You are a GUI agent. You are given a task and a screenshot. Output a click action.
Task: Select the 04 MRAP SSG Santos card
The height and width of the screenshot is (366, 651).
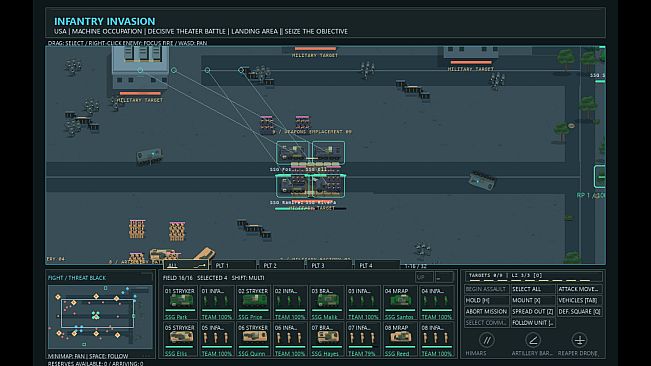399,303
